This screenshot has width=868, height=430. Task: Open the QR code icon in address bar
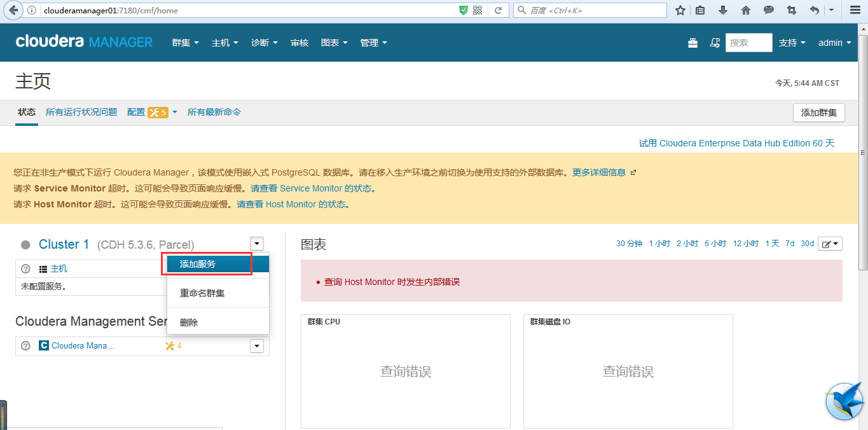[478, 10]
